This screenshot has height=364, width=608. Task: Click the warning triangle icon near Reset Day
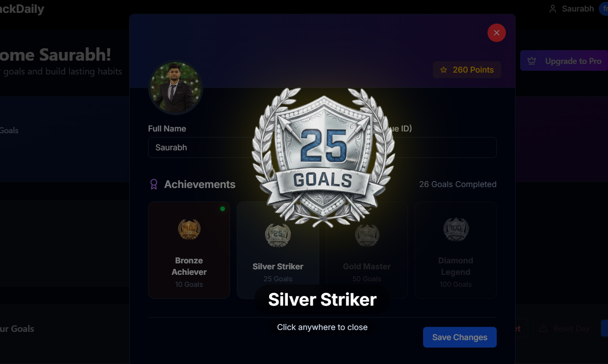click(x=543, y=328)
